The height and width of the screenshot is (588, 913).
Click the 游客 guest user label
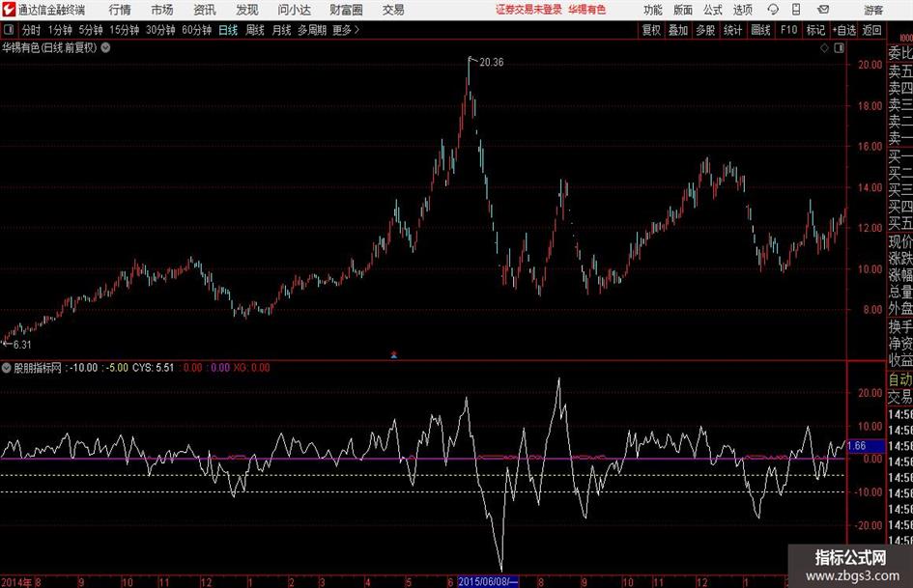pyautogui.click(x=873, y=10)
